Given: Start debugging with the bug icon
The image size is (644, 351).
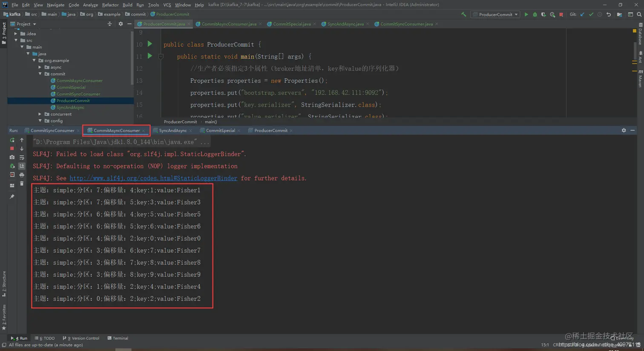Looking at the screenshot, I should (x=535, y=14).
